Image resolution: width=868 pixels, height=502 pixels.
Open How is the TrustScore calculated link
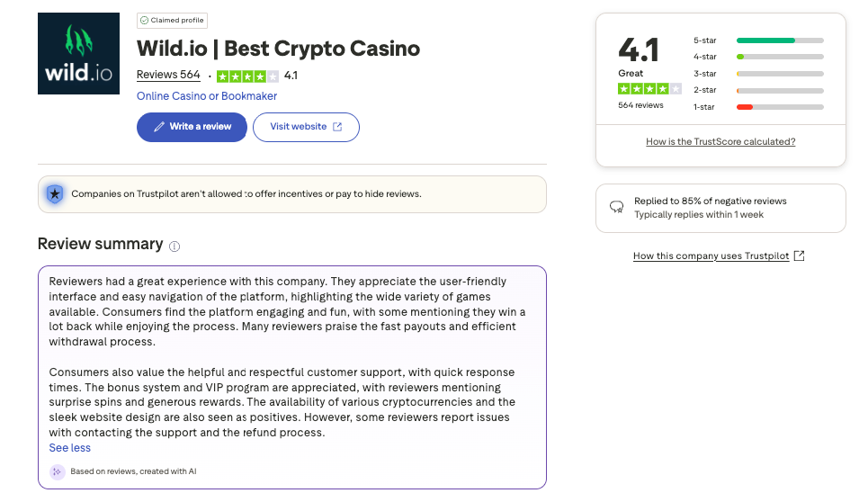click(720, 142)
